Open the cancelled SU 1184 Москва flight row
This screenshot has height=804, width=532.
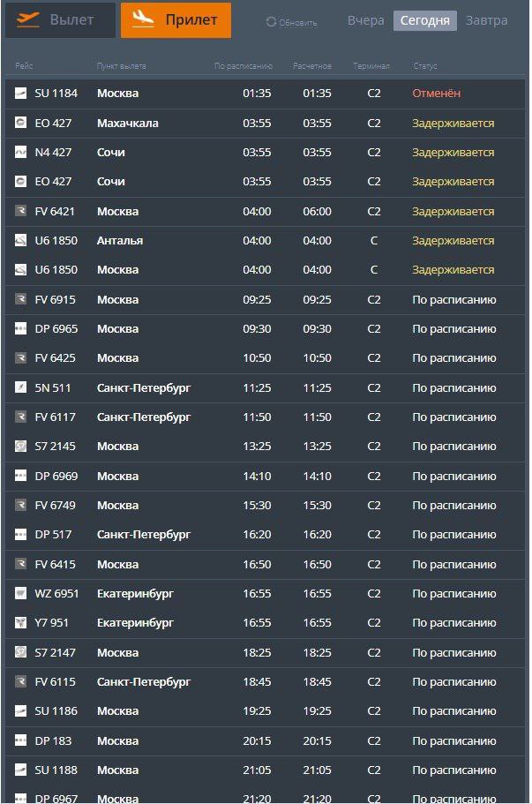point(265,94)
